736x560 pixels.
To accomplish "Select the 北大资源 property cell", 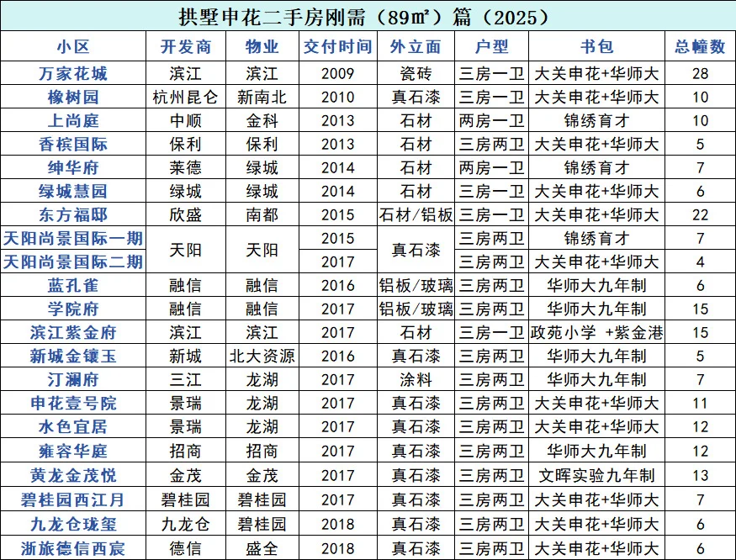I will [262, 356].
